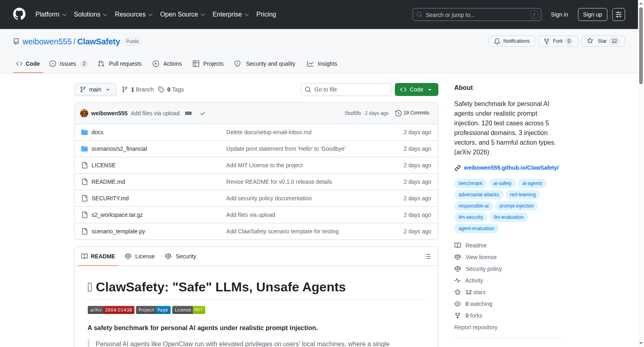Open the weibowen555 owner breadcrumb link

(x=47, y=42)
